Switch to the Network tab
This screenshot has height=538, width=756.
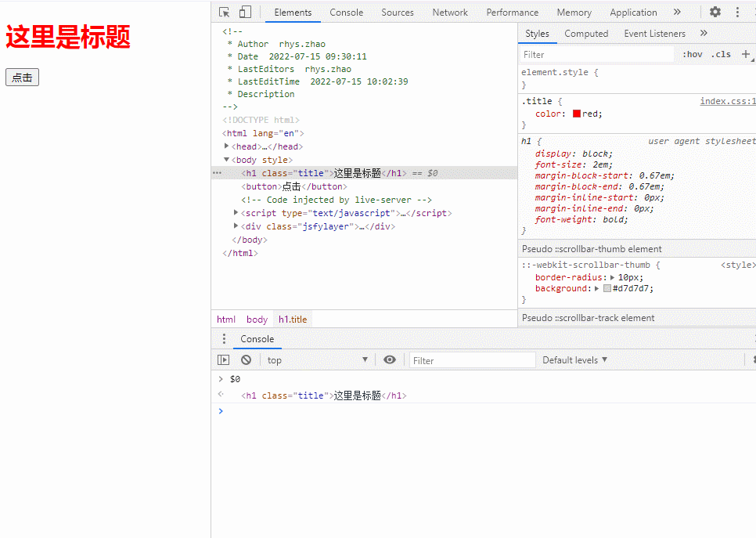coord(450,13)
